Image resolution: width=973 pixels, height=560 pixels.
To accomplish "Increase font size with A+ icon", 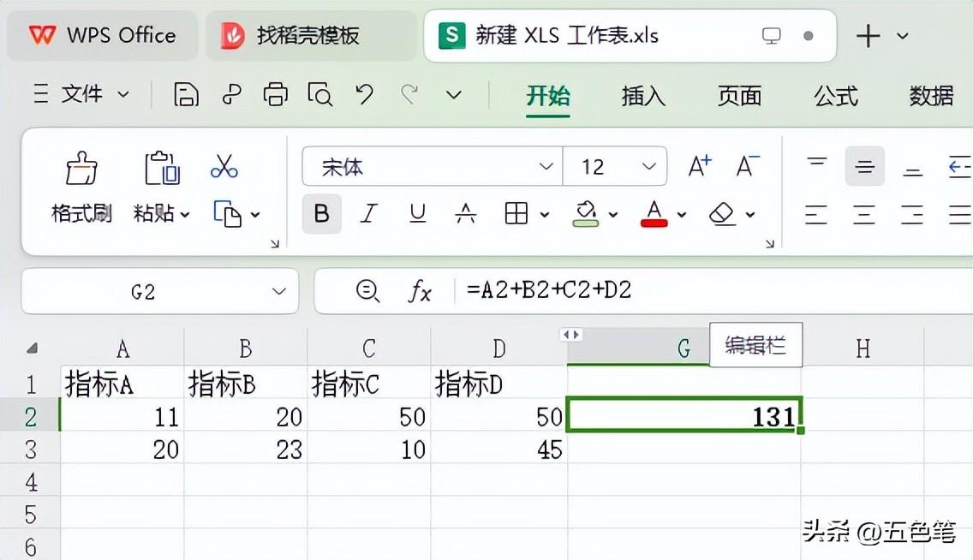I will 700,166.
